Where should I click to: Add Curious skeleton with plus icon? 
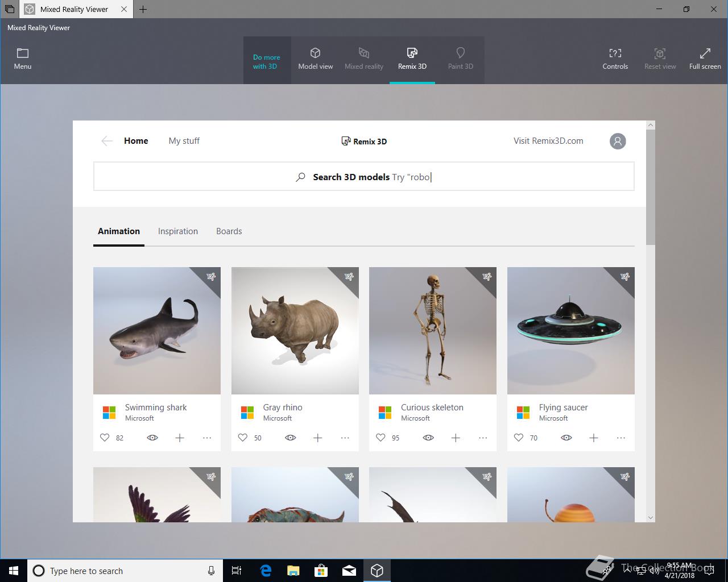(456, 438)
